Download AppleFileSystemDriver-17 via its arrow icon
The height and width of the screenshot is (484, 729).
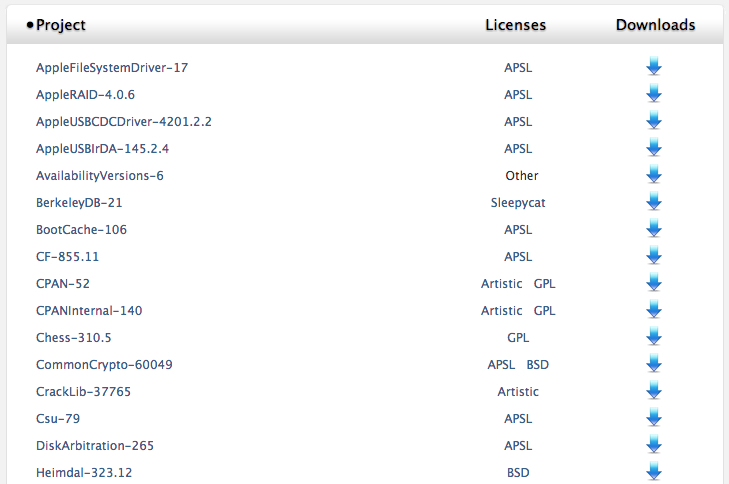pos(654,66)
